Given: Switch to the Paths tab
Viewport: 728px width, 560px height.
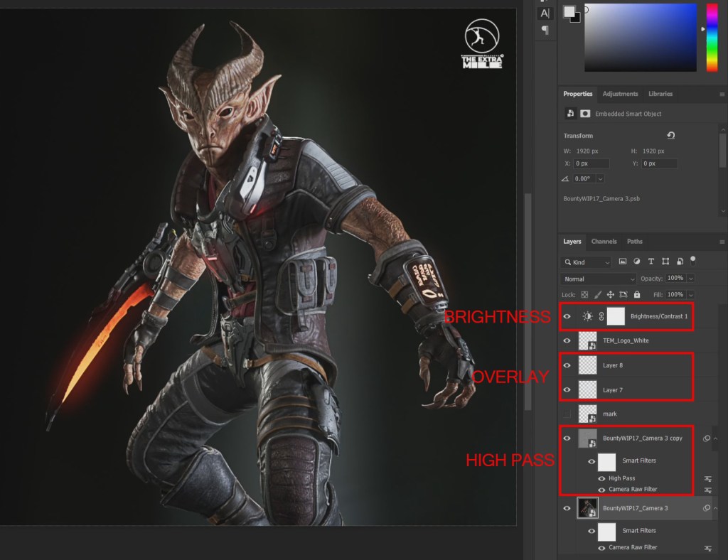Looking at the screenshot, I should (635, 241).
